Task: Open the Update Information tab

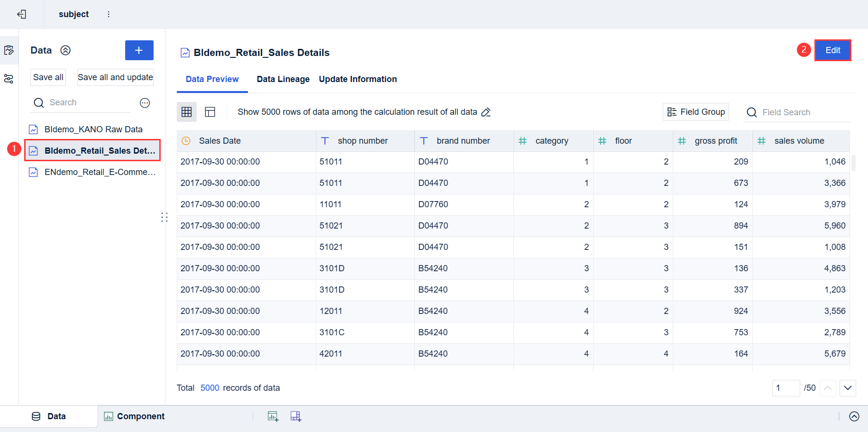Action: pos(357,79)
